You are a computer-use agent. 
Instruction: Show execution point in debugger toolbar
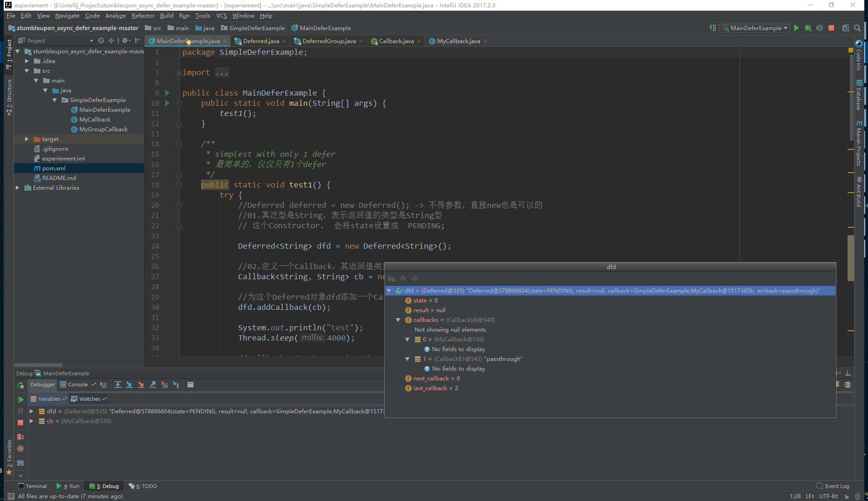click(x=104, y=385)
